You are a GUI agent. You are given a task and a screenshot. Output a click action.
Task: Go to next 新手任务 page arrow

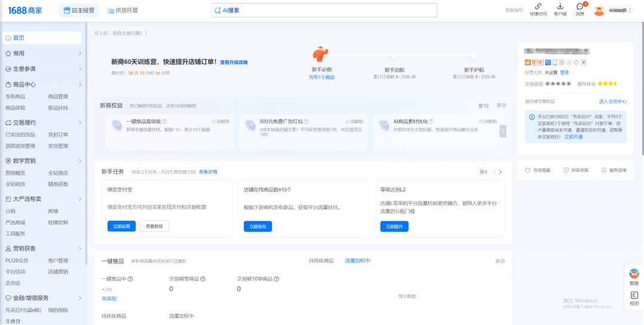pyautogui.click(x=500, y=172)
